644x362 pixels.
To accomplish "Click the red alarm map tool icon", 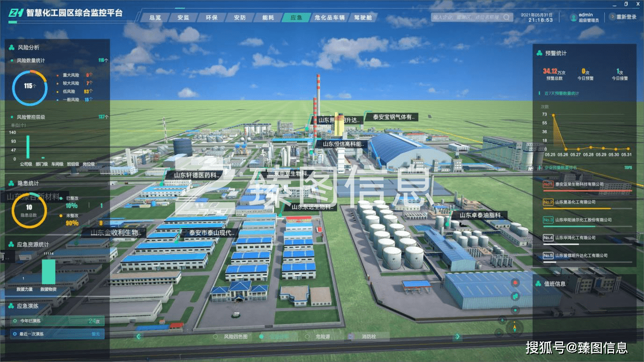I will [x=515, y=283].
